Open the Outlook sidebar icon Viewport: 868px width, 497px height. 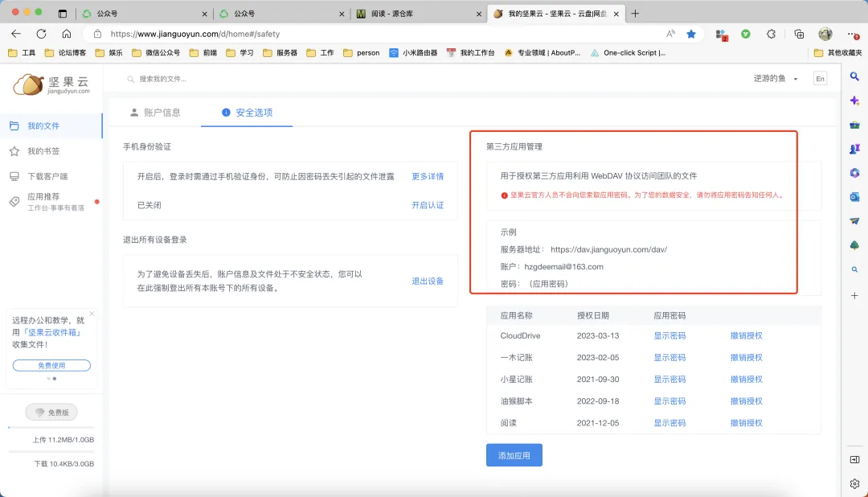[x=854, y=197]
